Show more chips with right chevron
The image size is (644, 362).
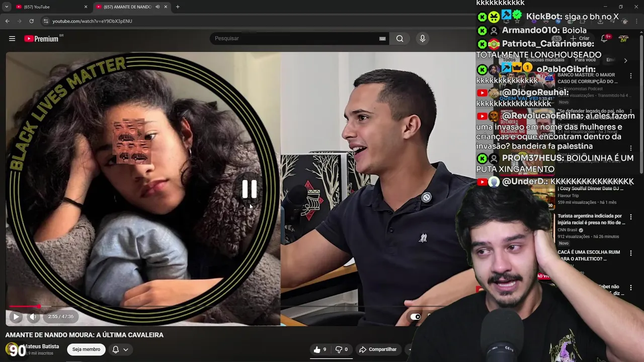[625, 60]
